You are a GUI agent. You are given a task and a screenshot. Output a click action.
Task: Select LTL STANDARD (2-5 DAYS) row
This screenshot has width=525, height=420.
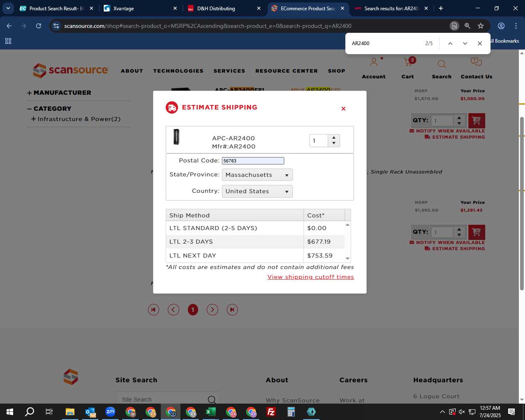coord(255,228)
